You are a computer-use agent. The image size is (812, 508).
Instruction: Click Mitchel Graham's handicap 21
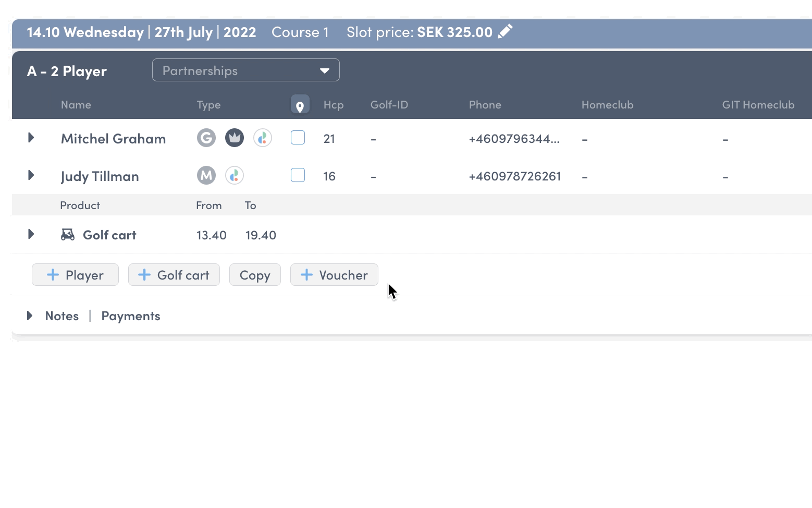[329, 138]
